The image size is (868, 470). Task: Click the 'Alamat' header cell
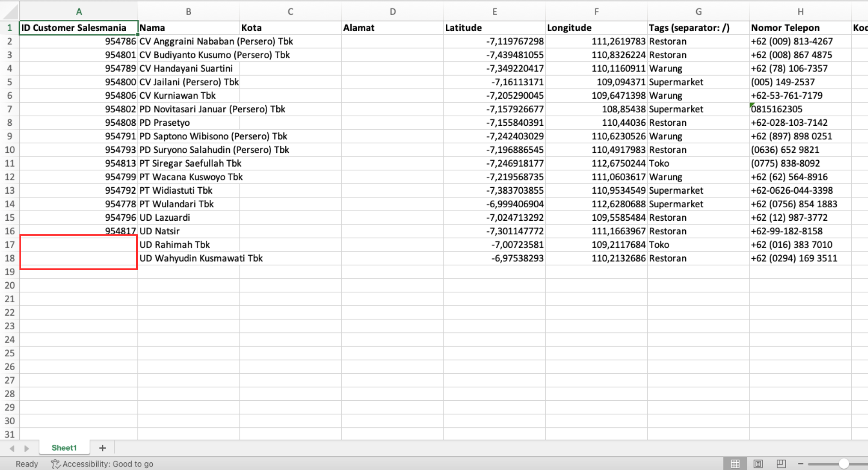[x=392, y=28]
